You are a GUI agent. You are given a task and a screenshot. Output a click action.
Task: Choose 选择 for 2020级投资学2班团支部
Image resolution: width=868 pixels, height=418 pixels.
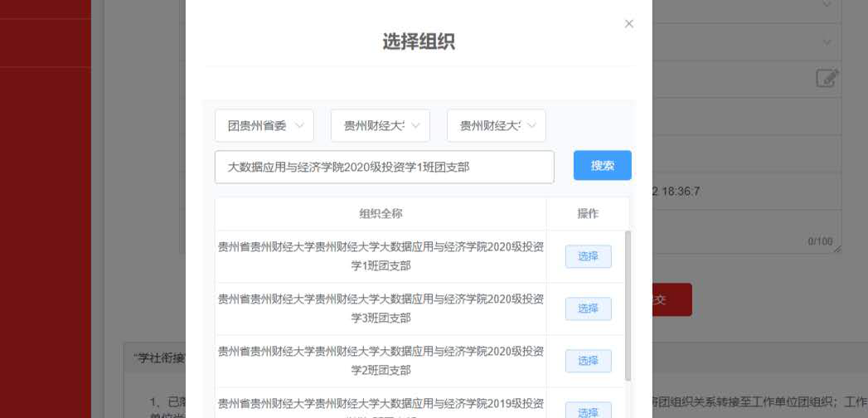pos(588,361)
